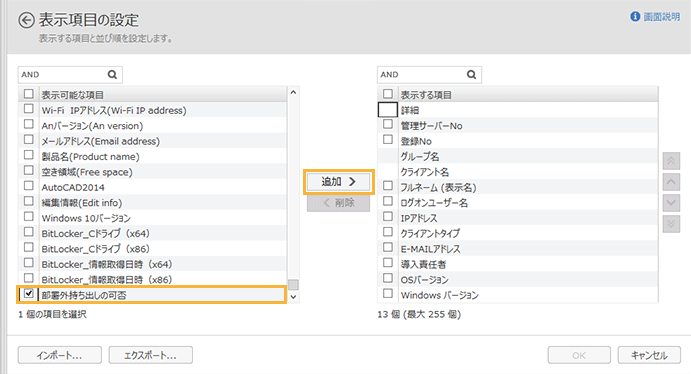Check Wi-Fi IPアドレス checkbox
The width and height of the screenshot is (691, 374).
[29, 108]
